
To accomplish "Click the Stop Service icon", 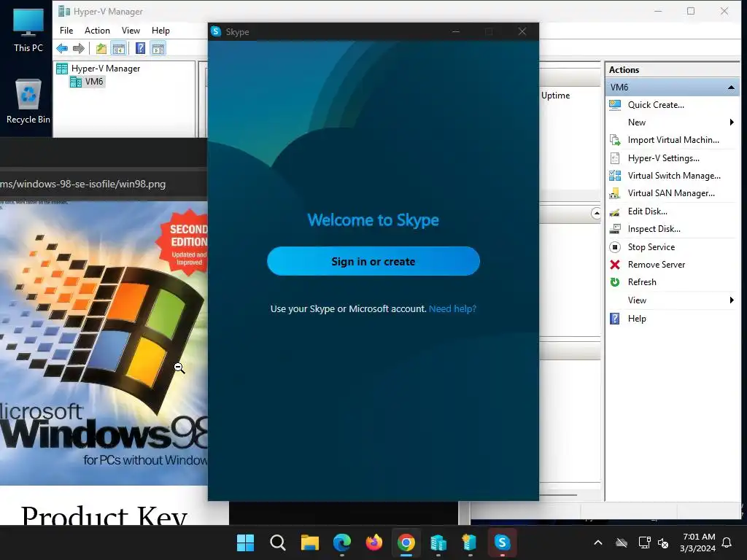I will [x=615, y=247].
